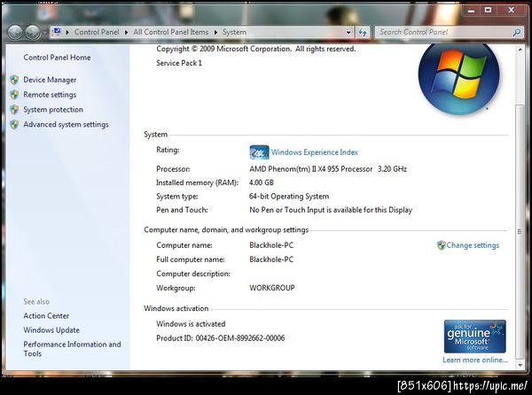Image resolution: width=532 pixels, height=395 pixels.
Task: Minimize the System window
Action: [471, 10]
